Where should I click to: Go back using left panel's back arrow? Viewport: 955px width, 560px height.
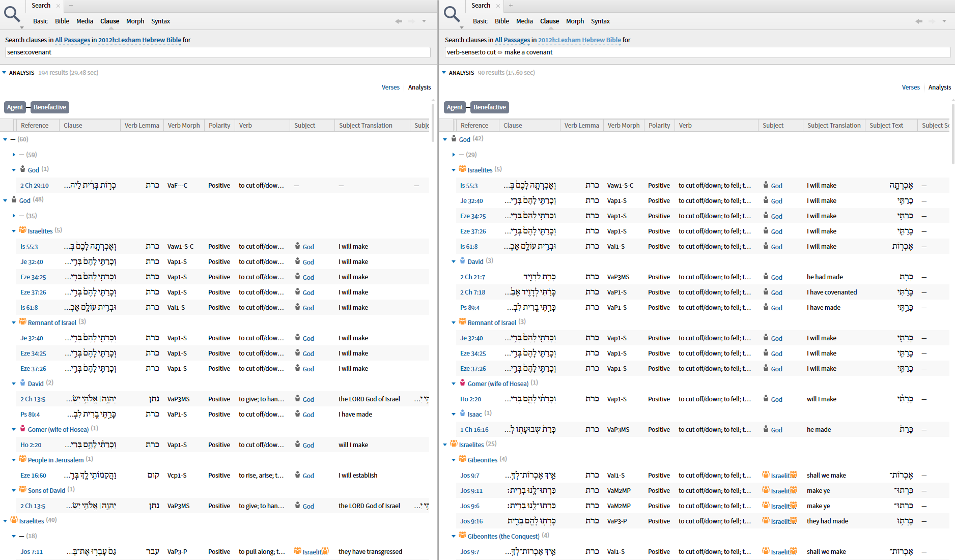click(x=399, y=21)
